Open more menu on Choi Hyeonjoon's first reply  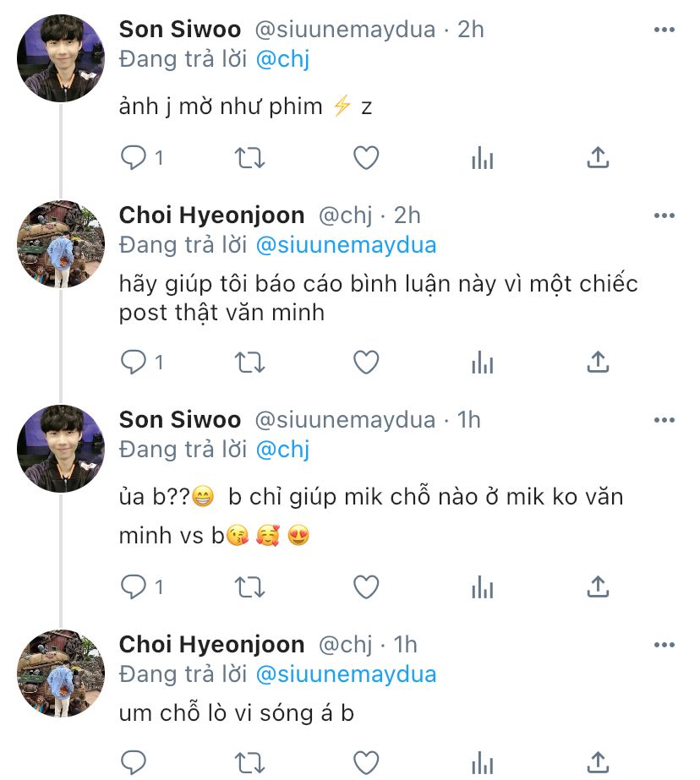664,216
